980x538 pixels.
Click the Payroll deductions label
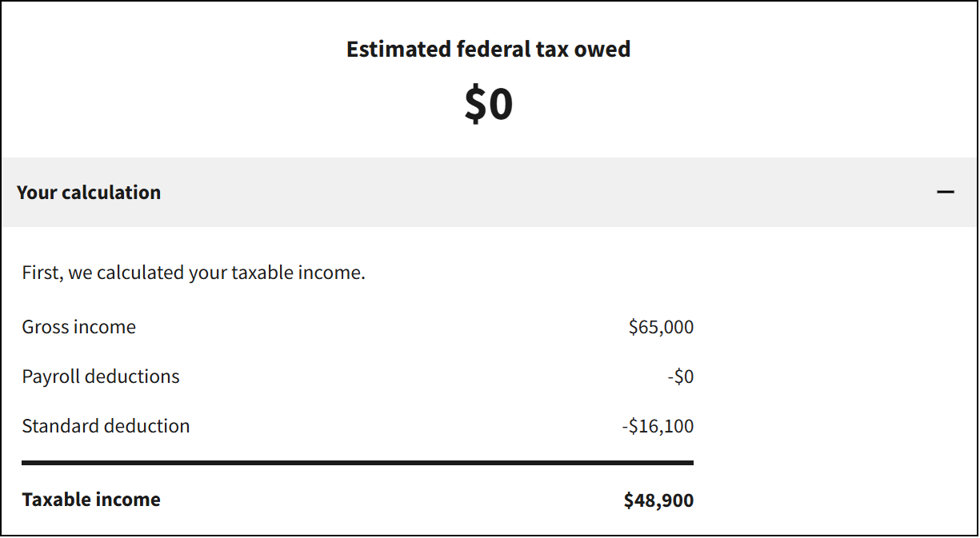[x=101, y=376]
